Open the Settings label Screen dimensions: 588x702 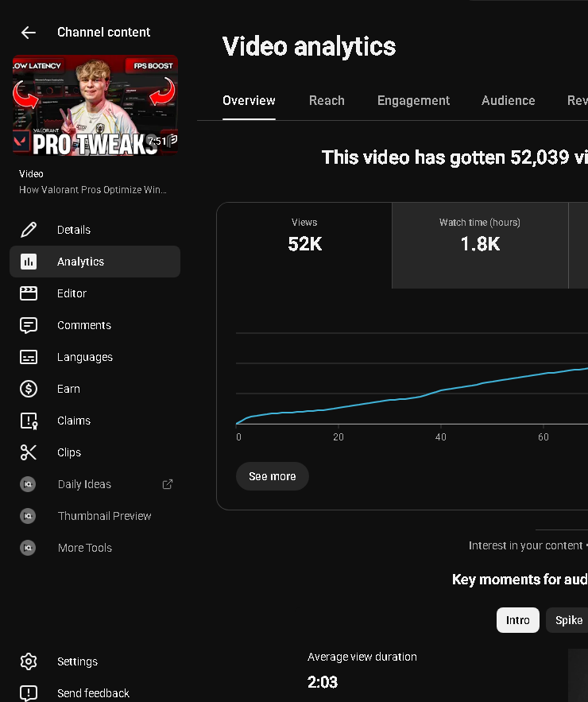(77, 661)
